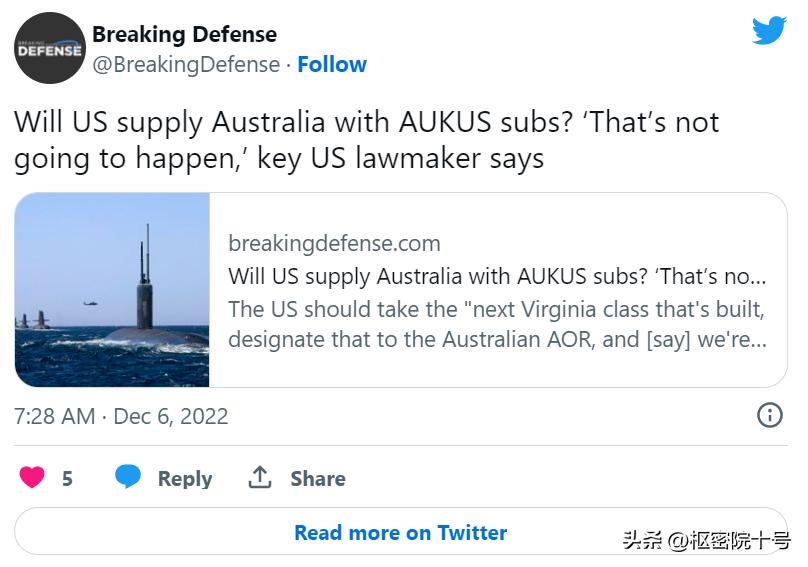808x567 pixels.
Task: Open the submarine article thumbnail image
Action: coord(112,290)
